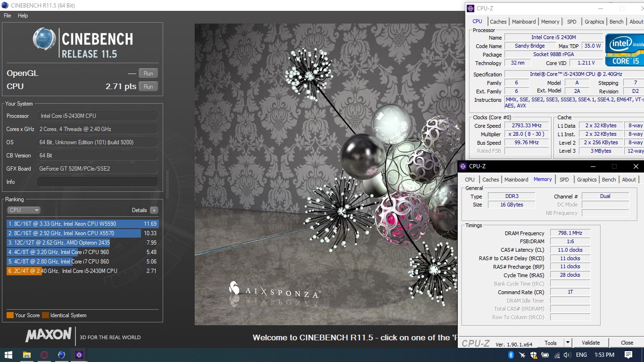Select Caches tab in back CPU-Z window
Viewport: 644px width, 362px height.
(x=498, y=22)
